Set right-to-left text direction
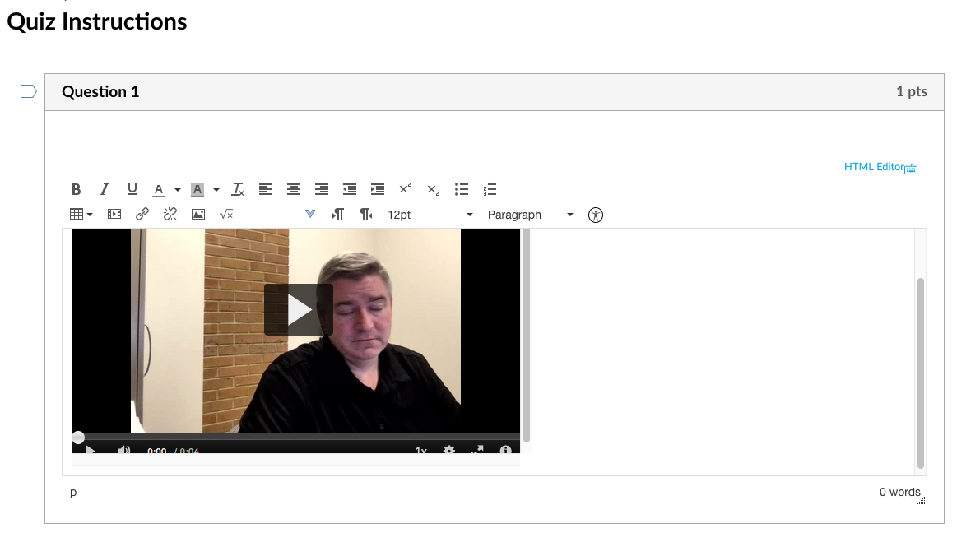980x556 pixels. [366, 215]
